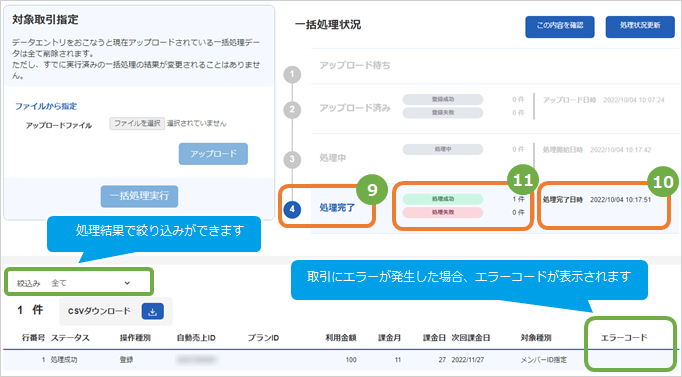Click the 選択されていません file status text

(197, 123)
